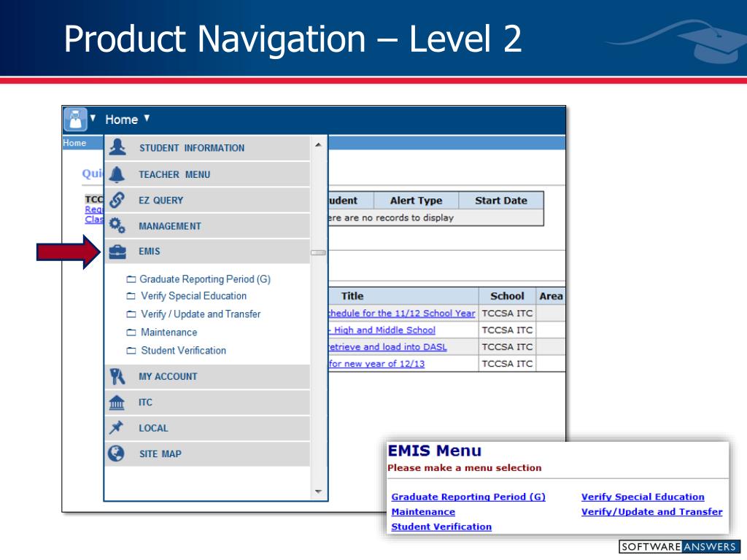Click TCCSA ITC cell in 12/13 row
This screenshot has width=747, height=560.
point(507,363)
